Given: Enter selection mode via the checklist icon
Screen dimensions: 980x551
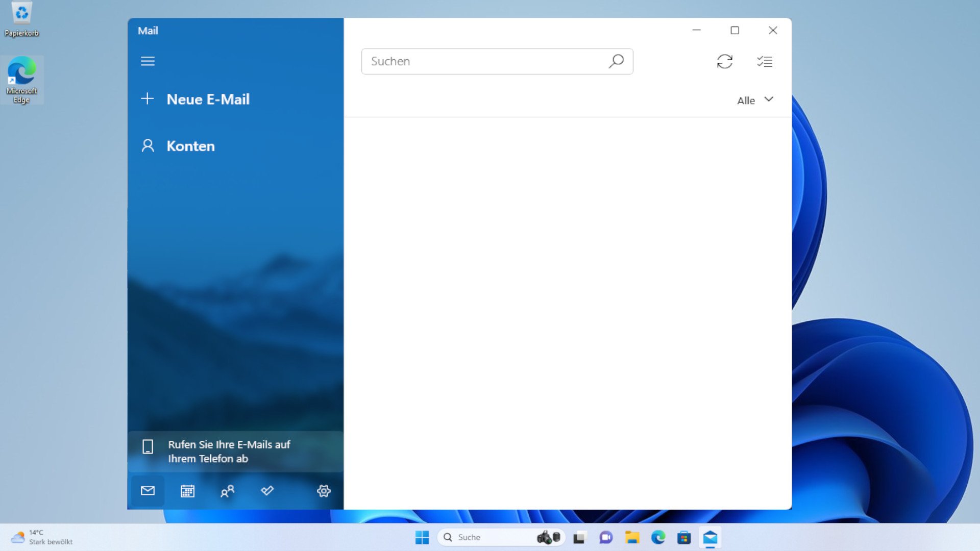Looking at the screenshot, I should coord(765,61).
